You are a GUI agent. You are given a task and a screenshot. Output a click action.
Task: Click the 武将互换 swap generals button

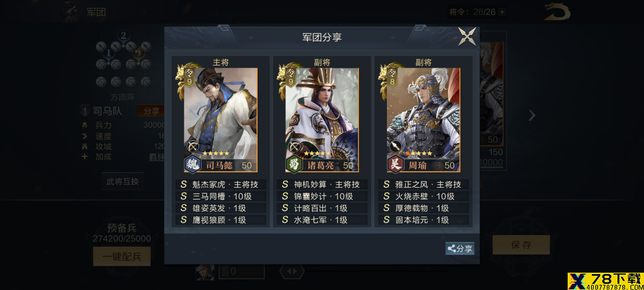122,181
